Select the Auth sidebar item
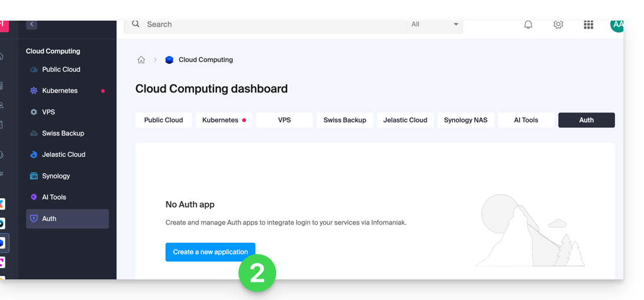Viewport: 644px width, 300px height. pos(67,219)
